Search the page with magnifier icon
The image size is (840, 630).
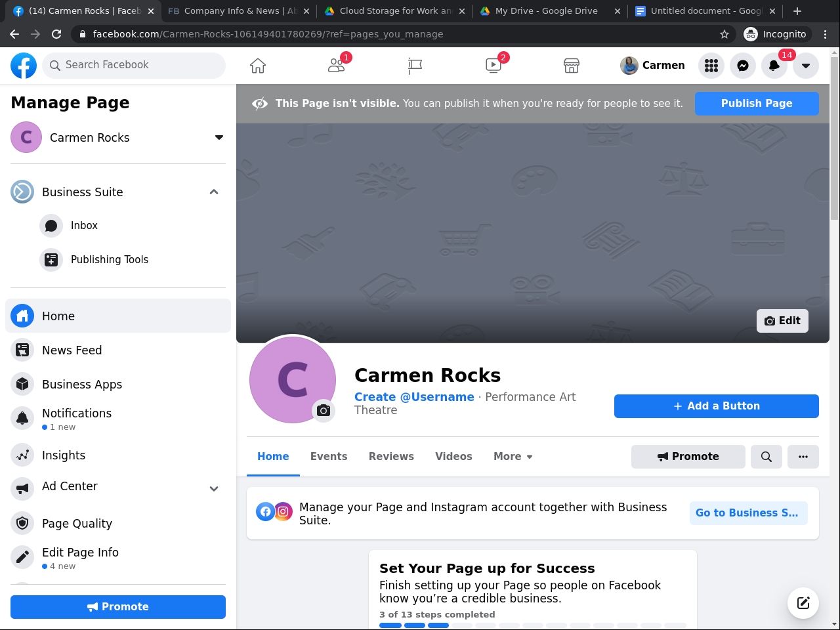pos(766,457)
